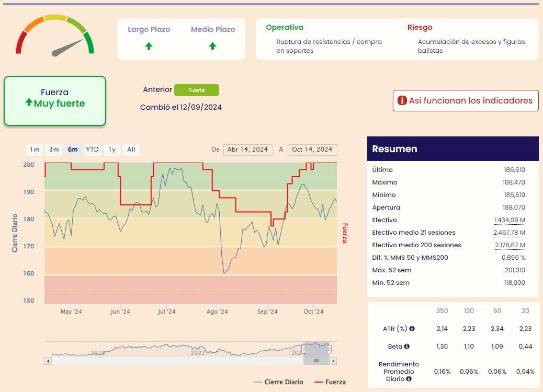Click the red info icon in indicators button

[402, 100]
